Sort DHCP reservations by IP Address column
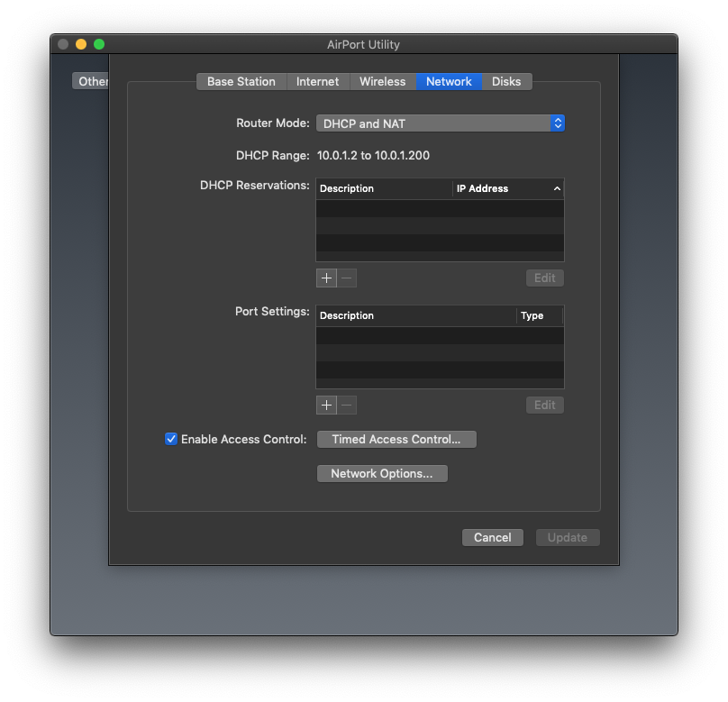728x702 pixels. coord(508,188)
